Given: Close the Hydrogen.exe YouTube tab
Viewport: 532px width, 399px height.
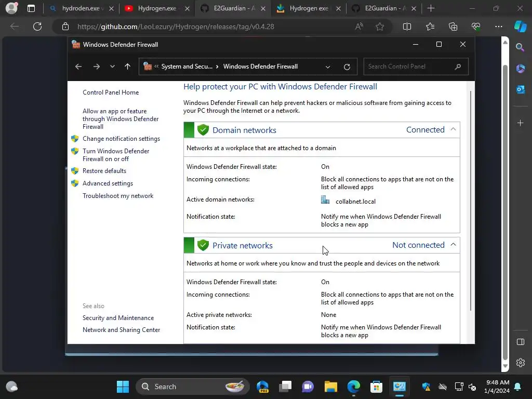Looking at the screenshot, I should (187, 9).
